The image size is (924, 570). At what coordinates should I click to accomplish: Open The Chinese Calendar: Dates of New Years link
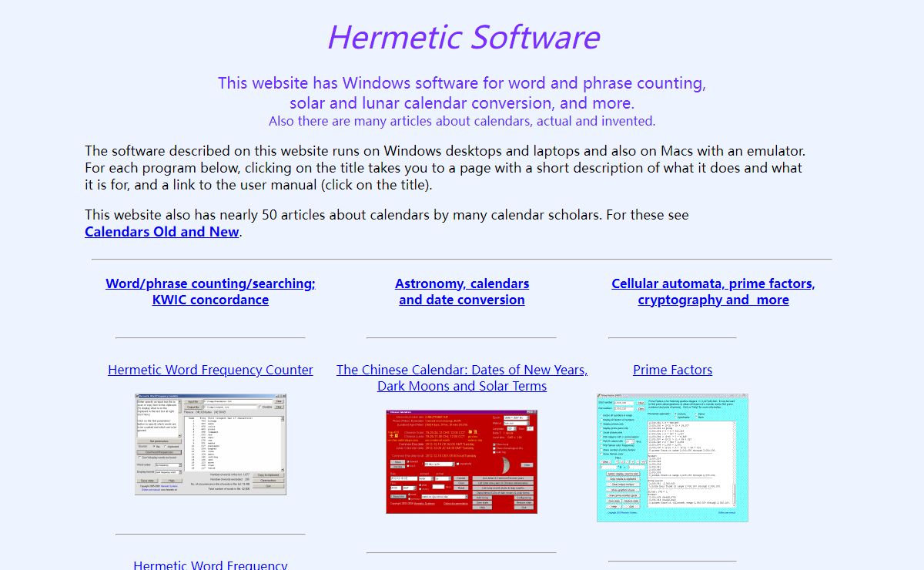click(461, 370)
